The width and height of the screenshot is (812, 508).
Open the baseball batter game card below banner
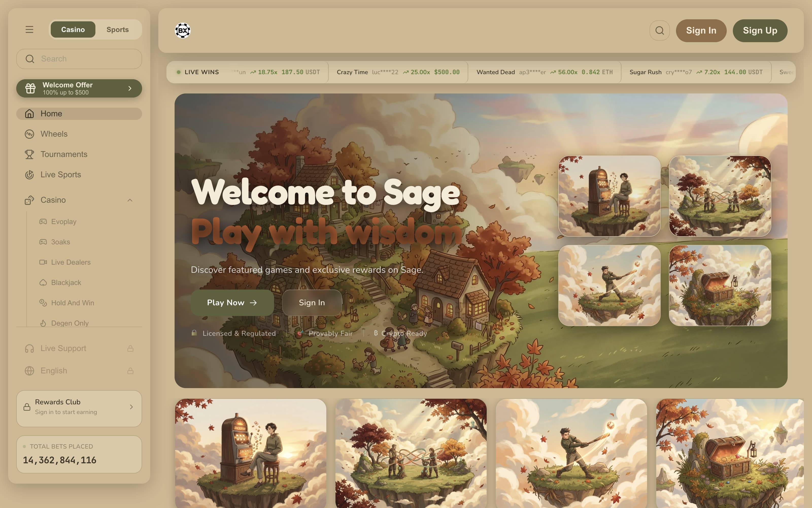click(x=571, y=453)
